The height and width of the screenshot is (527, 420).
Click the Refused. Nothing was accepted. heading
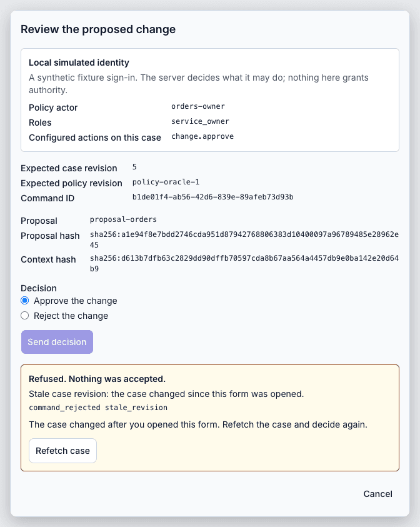[97, 379]
